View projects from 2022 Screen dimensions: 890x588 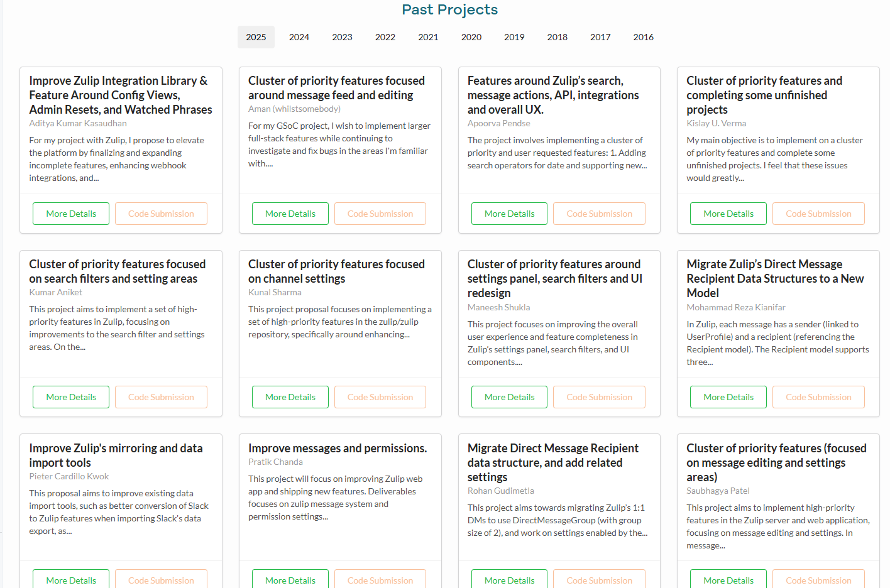[385, 37]
